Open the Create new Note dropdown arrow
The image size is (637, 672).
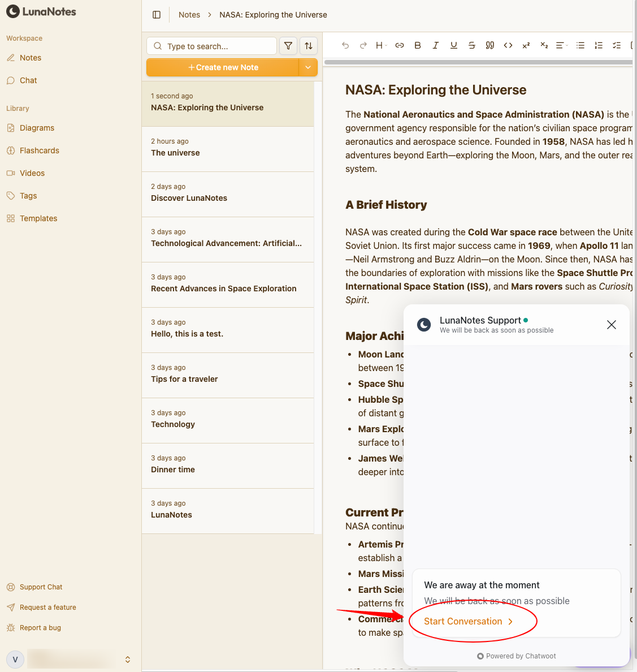pyautogui.click(x=308, y=67)
